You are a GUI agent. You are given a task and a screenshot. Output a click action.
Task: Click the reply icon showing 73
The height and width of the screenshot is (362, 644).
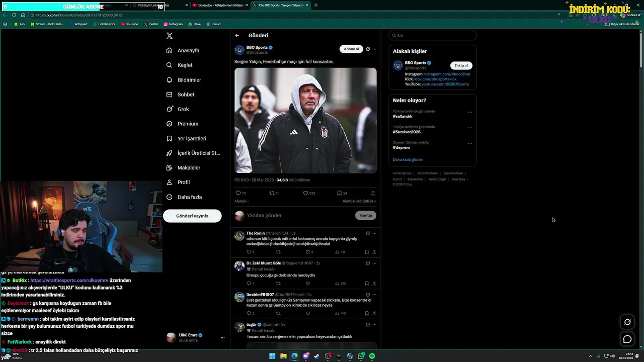[240, 193]
